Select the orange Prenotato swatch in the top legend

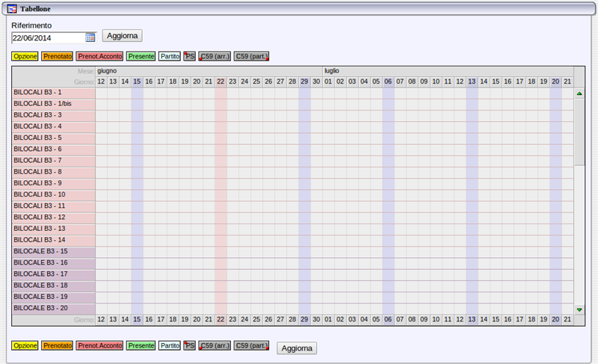coord(57,56)
